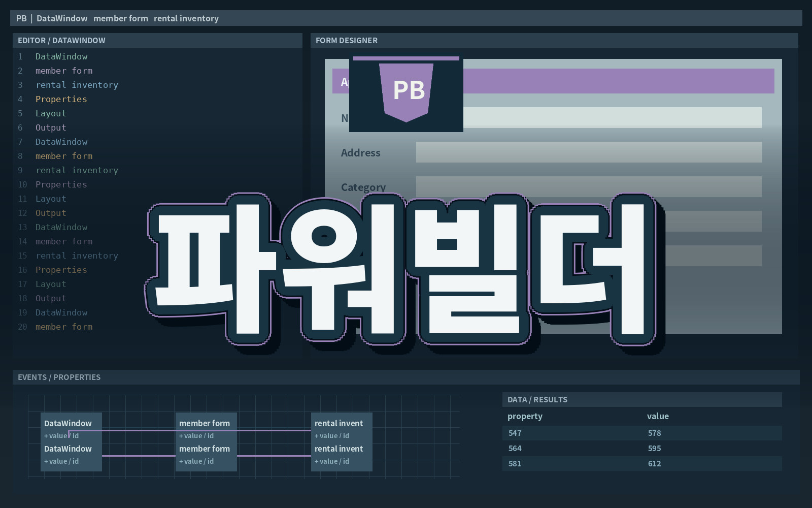
Task: Click member form on editor line 20
Action: (x=64, y=327)
